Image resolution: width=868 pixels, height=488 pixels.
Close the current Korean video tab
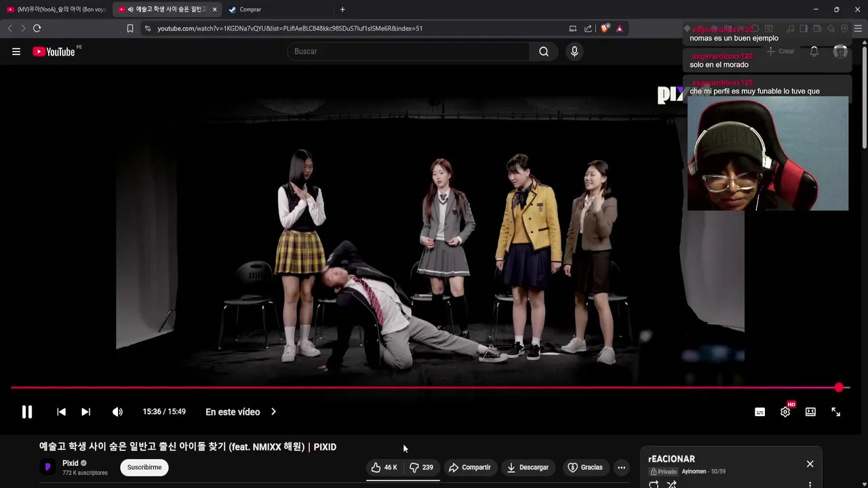(x=214, y=9)
